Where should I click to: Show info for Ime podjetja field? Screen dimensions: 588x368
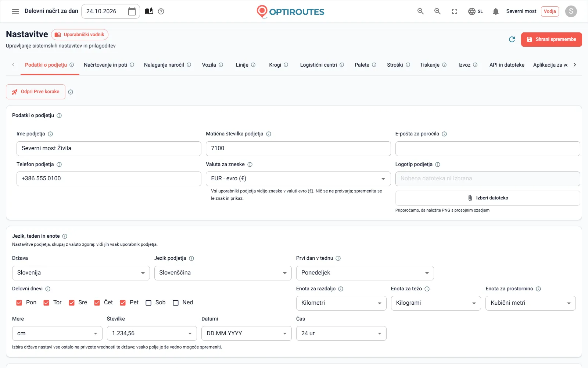pos(50,134)
